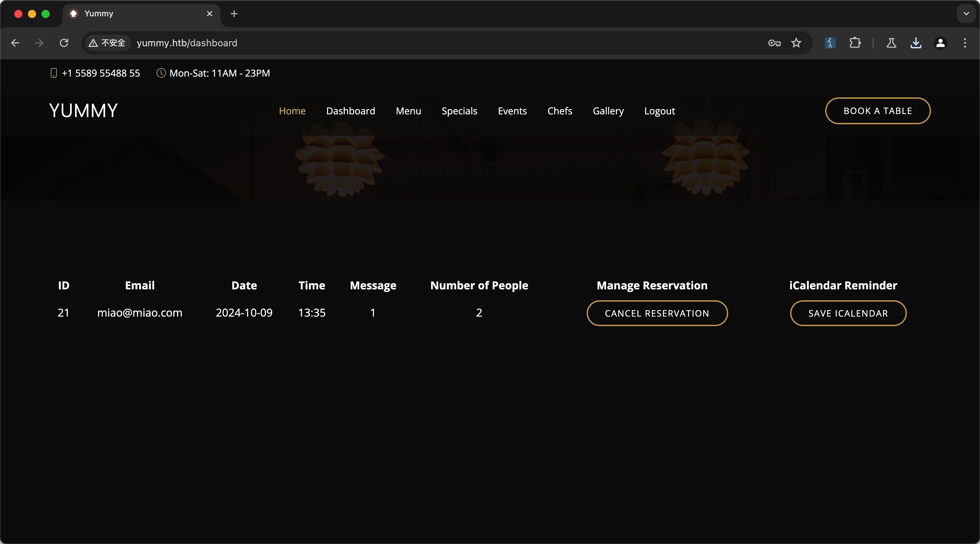The width and height of the screenshot is (980, 544).
Task: Click the YUMMY site logo
Action: pyautogui.click(x=83, y=111)
